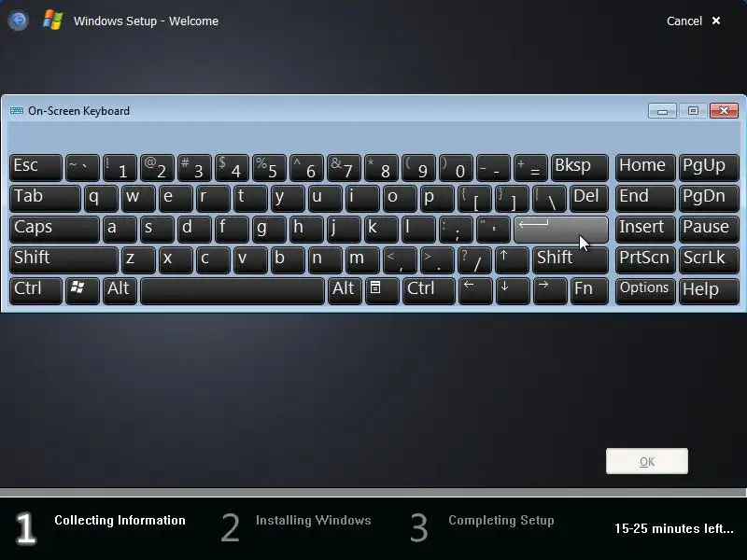This screenshot has width=747, height=560.
Task: Close the On-Screen Keyboard window
Action: [724, 111]
